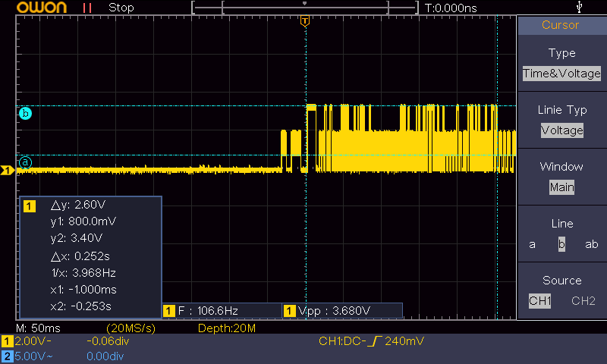Click the y2: 3.40V readout

[77, 238]
